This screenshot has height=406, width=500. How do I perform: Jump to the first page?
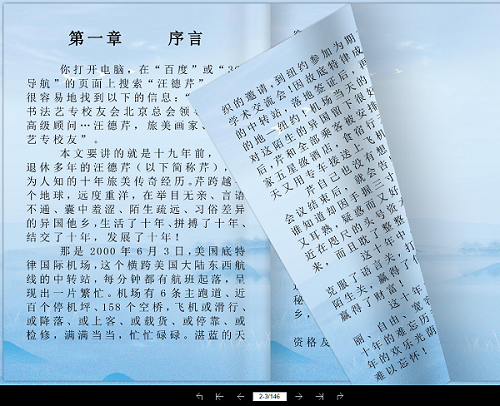tap(219, 396)
